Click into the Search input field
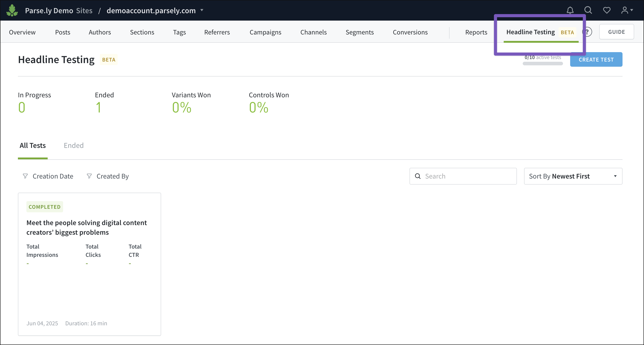The width and height of the screenshot is (644, 345). [463, 176]
